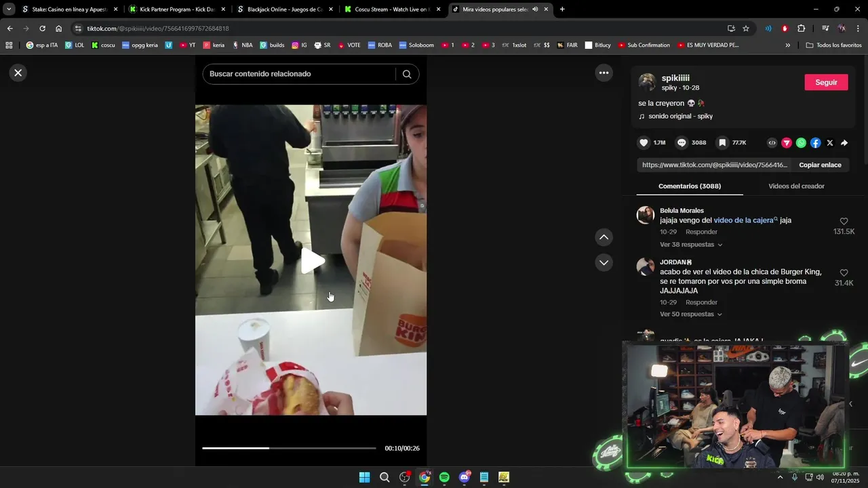Open the Windows Start menu
This screenshot has height=488, width=868.
coord(364,477)
